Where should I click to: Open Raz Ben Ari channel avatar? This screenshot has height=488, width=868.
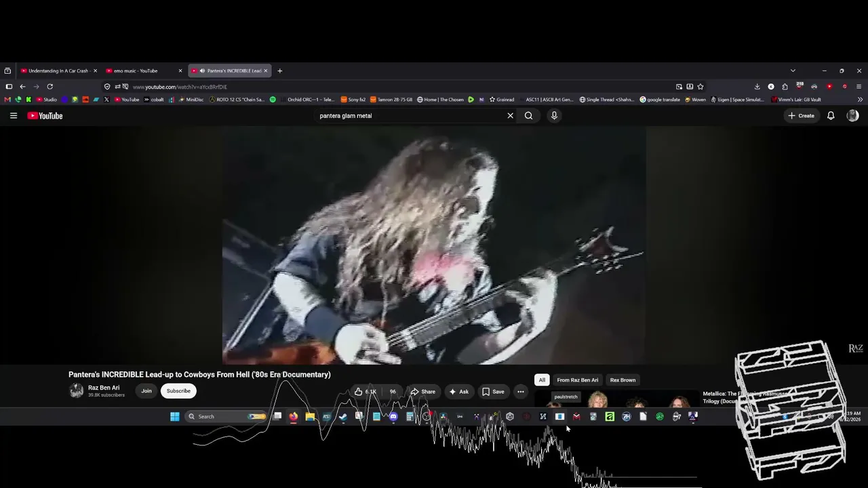[x=77, y=390]
